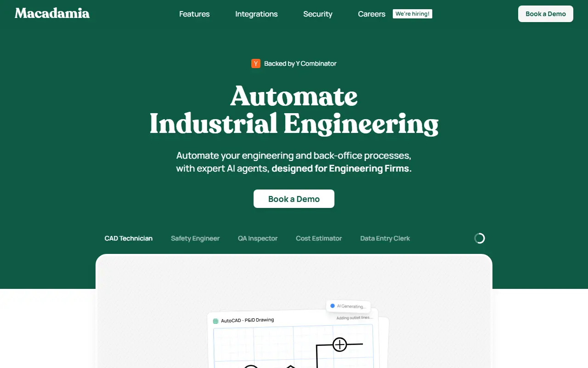Image resolution: width=588 pixels, height=368 pixels.
Task: Switch to Safety Engineer tab
Action: [195, 238]
